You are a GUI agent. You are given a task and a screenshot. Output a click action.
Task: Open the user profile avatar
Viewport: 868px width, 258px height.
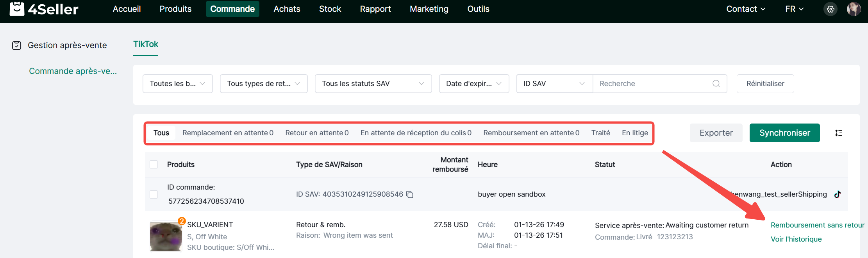pos(854,9)
